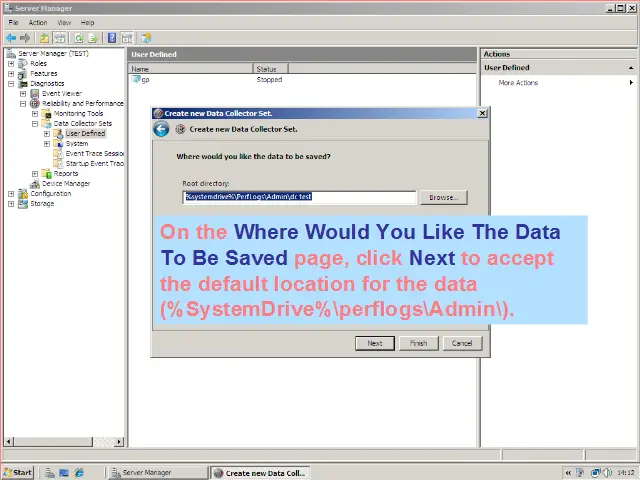The image size is (640, 480).
Task: Toggle the Show/Hide Action Pane toolbar icon
Action: [127, 38]
